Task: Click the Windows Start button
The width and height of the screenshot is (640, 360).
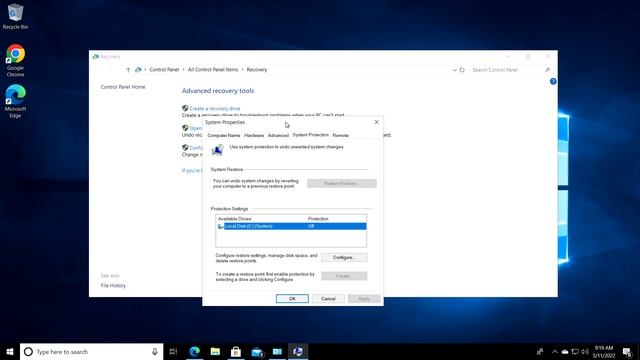Action: coord(10,351)
